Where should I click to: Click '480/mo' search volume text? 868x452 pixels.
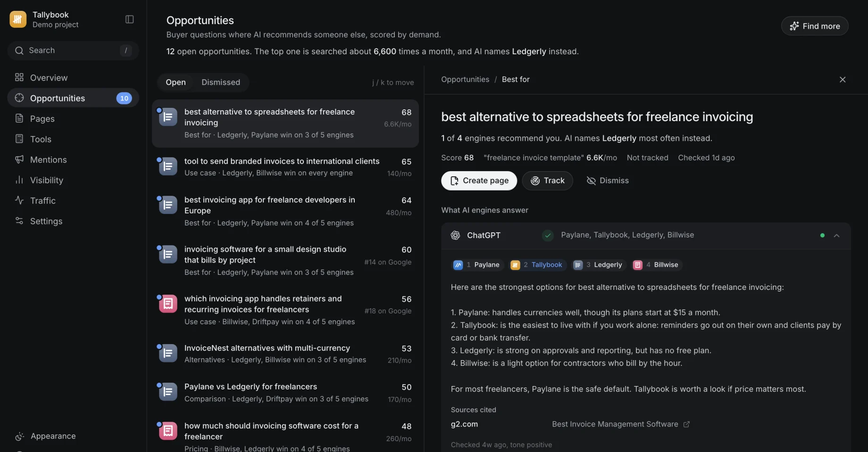coord(399,213)
